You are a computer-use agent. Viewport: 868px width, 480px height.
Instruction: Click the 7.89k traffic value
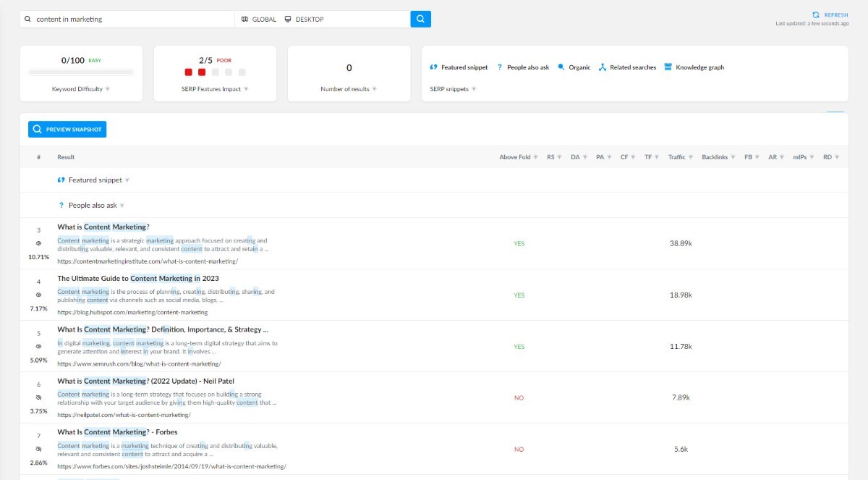[681, 397]
